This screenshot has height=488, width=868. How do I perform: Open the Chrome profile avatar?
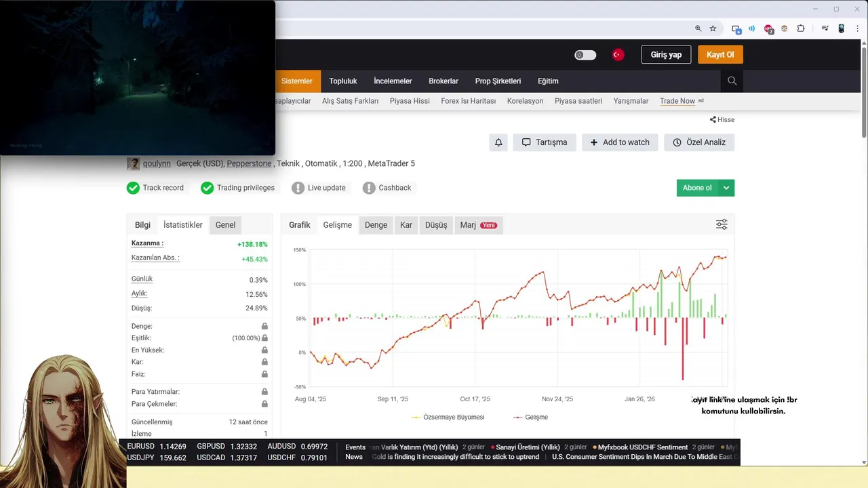pos(842,28)
